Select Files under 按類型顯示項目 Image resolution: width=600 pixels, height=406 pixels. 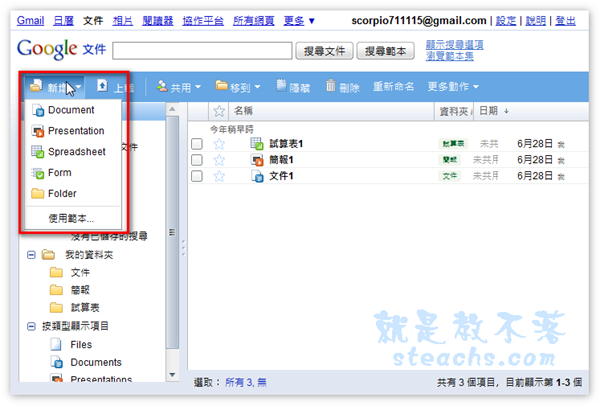point(81,345)
